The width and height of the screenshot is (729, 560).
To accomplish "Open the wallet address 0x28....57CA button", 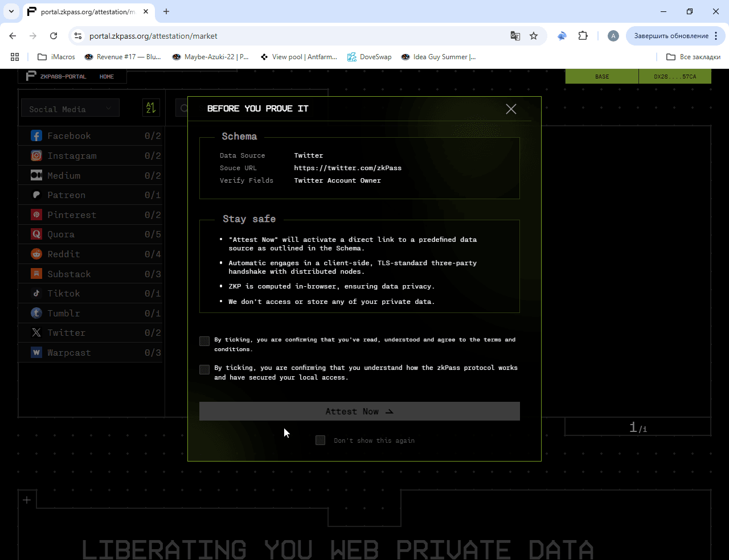I will click(x=675, y=76).
